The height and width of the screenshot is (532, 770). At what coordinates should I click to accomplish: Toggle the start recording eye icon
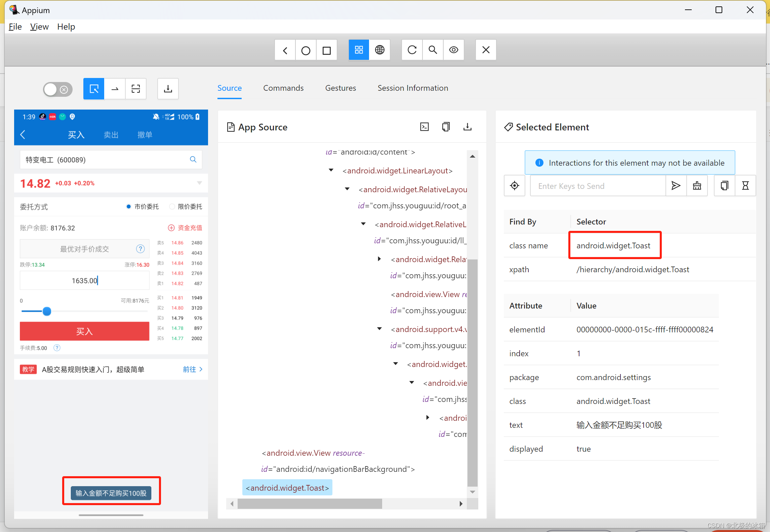(454, 50)
